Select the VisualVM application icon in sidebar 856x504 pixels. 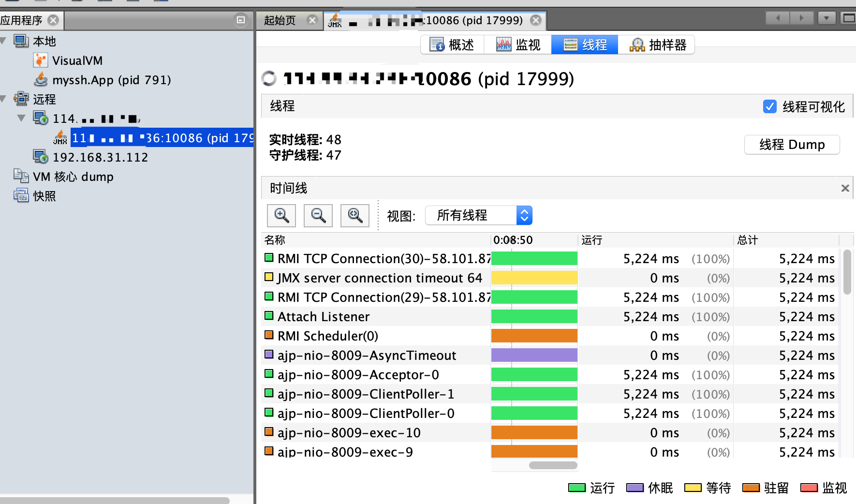coord(41,60)
